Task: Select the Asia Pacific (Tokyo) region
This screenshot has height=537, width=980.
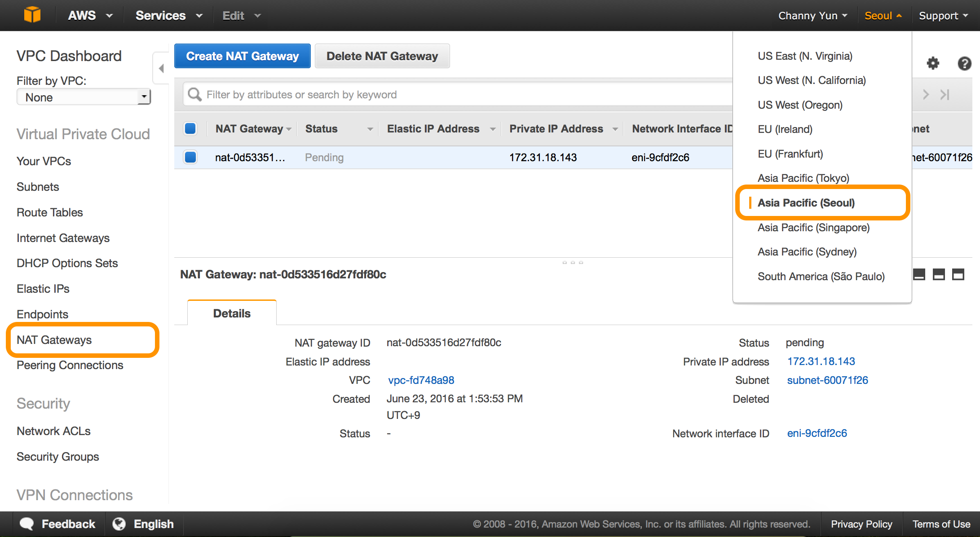Action: [803, 178]
